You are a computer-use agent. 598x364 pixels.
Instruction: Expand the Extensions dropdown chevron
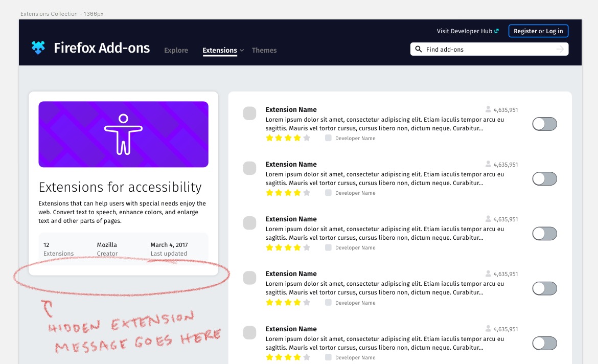[x=242, y=51]
